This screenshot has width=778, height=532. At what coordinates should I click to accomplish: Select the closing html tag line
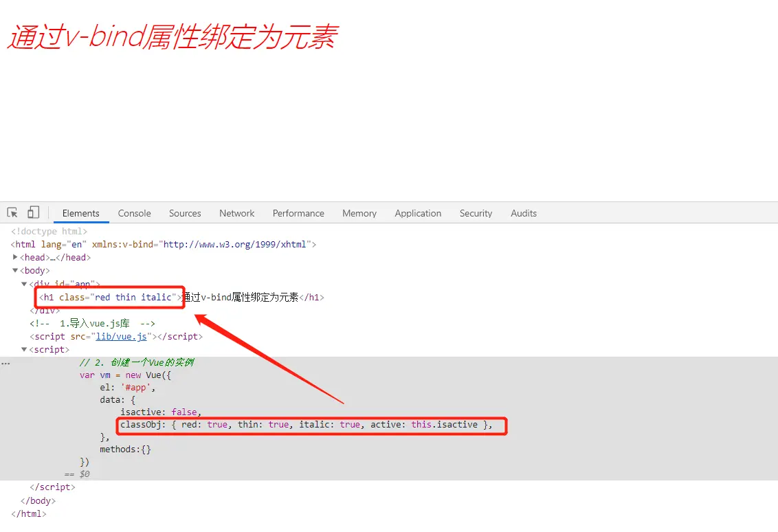pos(29,513)
